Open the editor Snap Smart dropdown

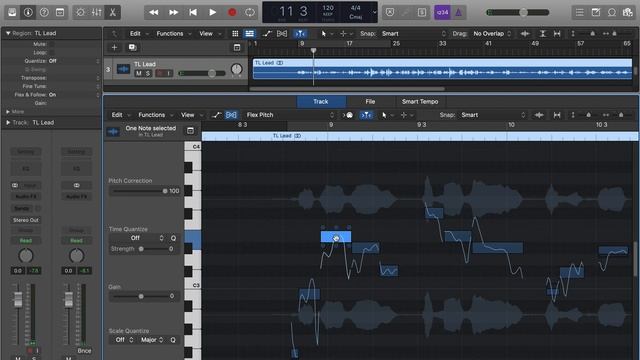[x=494, y=115]
